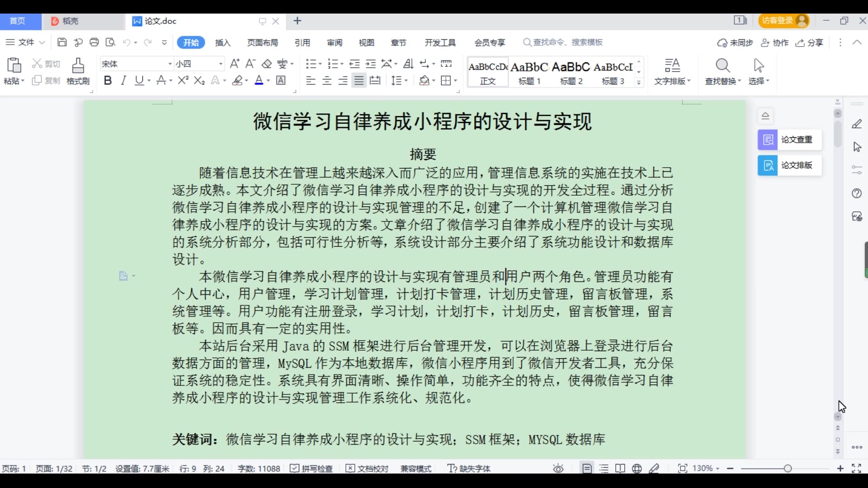This screenshot has width=868, height=488.
Task: Toggle Bold formatting
Action: click(x=107, y=80)
